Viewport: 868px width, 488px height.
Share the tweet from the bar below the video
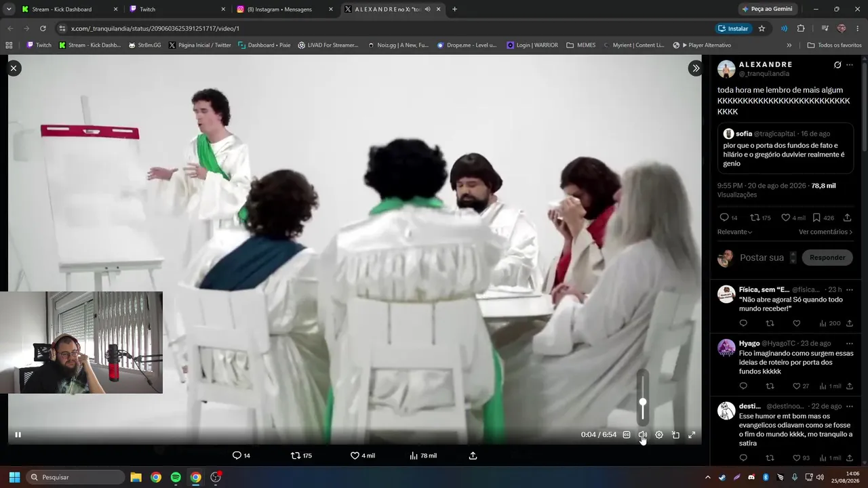473,455
